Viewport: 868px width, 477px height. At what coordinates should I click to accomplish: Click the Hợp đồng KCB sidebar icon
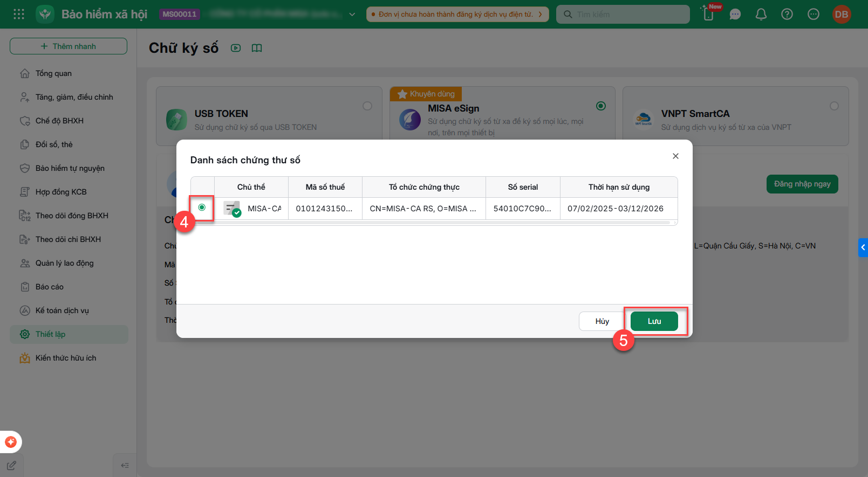[25, 192]
